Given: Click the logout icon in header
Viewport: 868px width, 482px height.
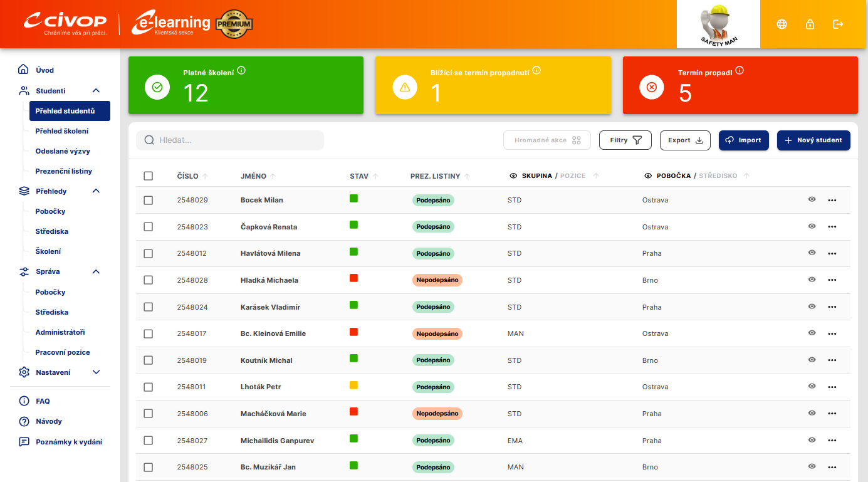Looking at the screenshot, I should click(x=838, y=24).
